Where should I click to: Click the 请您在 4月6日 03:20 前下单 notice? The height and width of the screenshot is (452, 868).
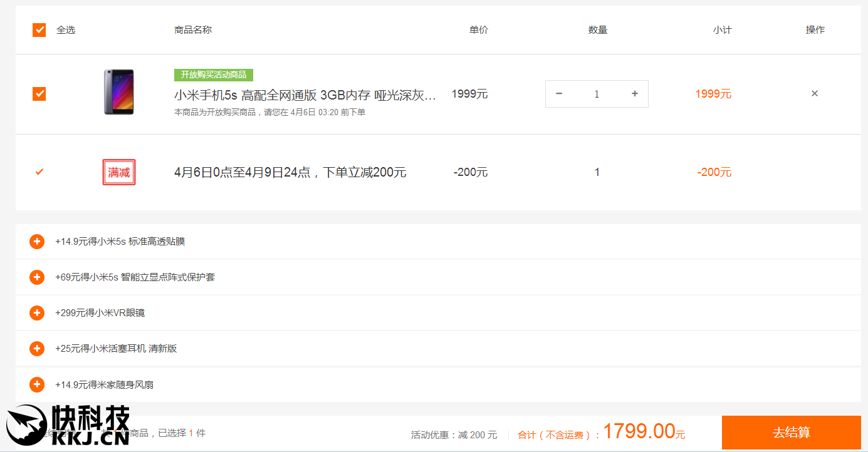pos(315,113)
